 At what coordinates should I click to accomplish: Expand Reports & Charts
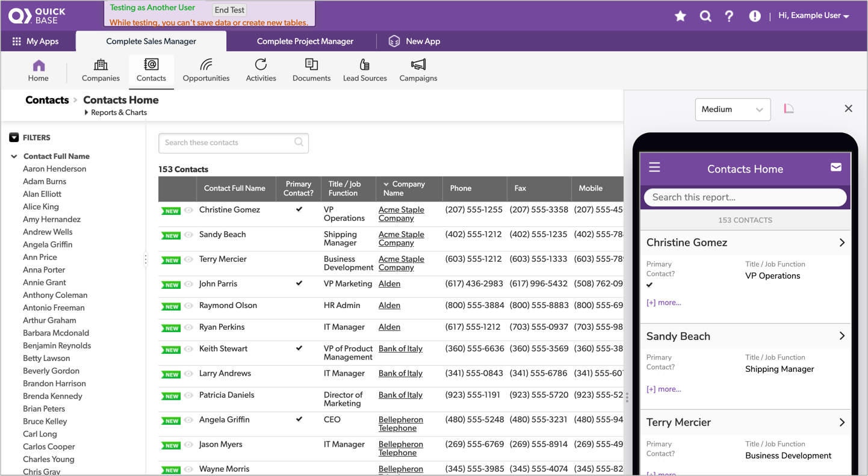point(116,113)
